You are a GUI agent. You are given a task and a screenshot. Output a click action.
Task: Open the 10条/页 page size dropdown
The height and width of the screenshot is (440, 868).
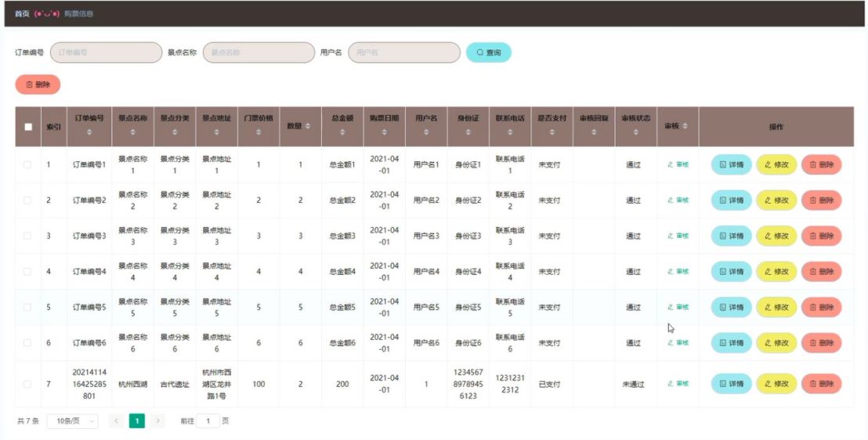[73, 421]
